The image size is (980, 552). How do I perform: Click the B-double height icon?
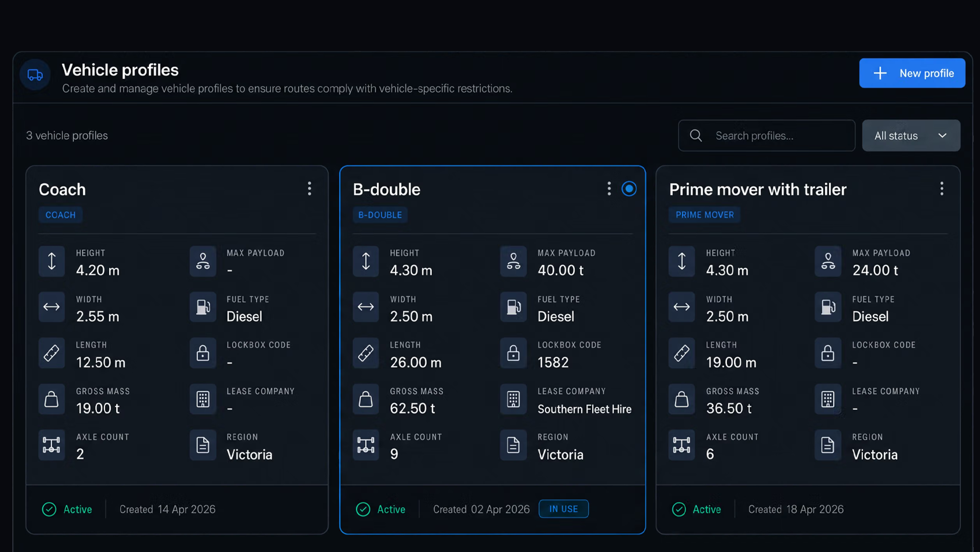tap(366, 261)
